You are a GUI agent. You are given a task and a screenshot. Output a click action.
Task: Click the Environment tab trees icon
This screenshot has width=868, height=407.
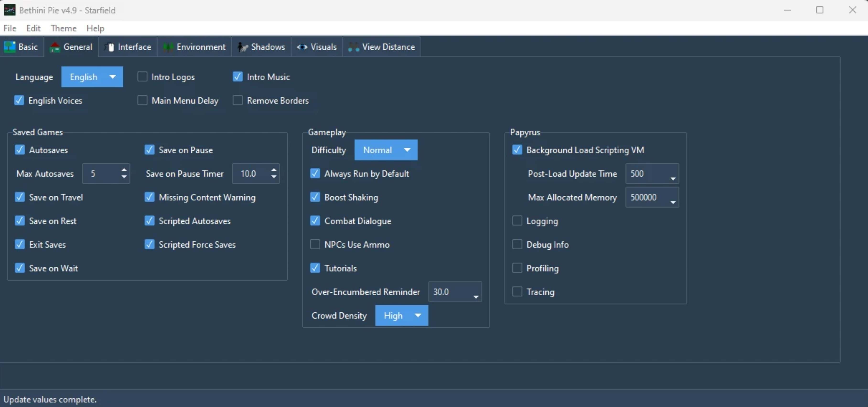pos(168,47)
